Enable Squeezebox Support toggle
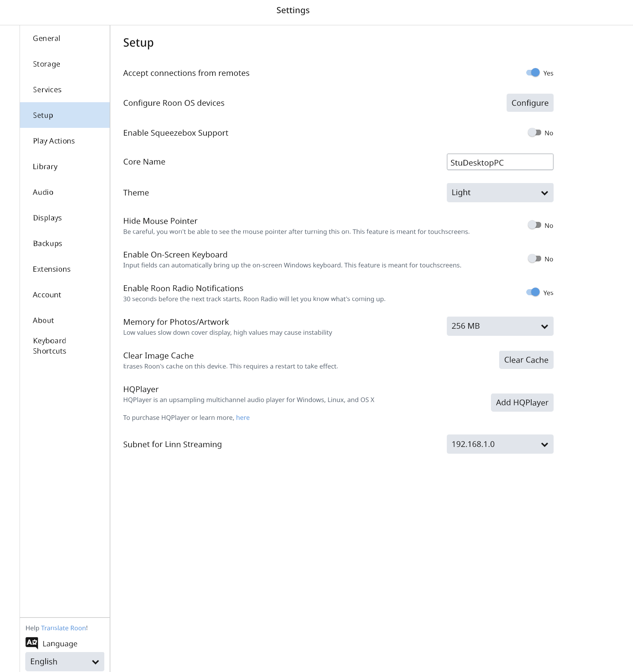This screenshot has width=633, height=672. click(x=534, y=132)
